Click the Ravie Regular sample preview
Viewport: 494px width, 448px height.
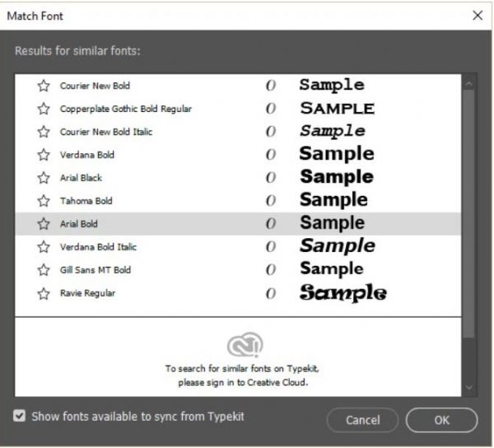tap(343, 292)
